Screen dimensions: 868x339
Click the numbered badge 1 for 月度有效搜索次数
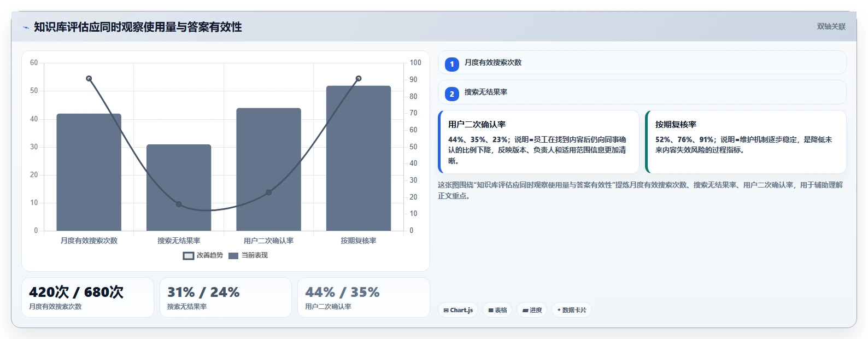tap(452, 65)
